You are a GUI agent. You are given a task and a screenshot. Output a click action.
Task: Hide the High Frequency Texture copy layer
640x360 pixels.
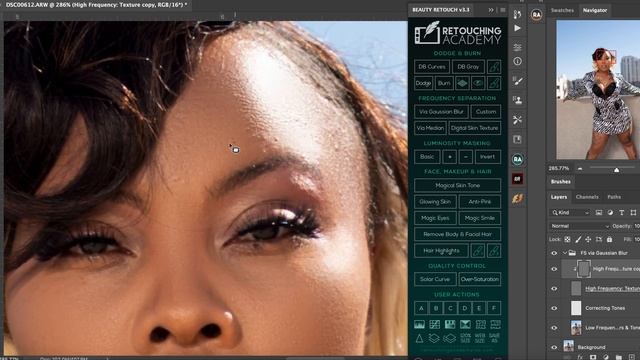[554, 269]
